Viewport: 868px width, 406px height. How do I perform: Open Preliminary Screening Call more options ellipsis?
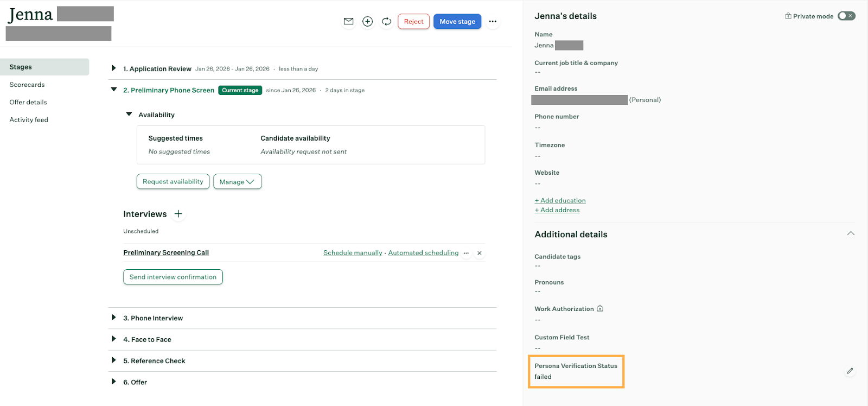466,253
